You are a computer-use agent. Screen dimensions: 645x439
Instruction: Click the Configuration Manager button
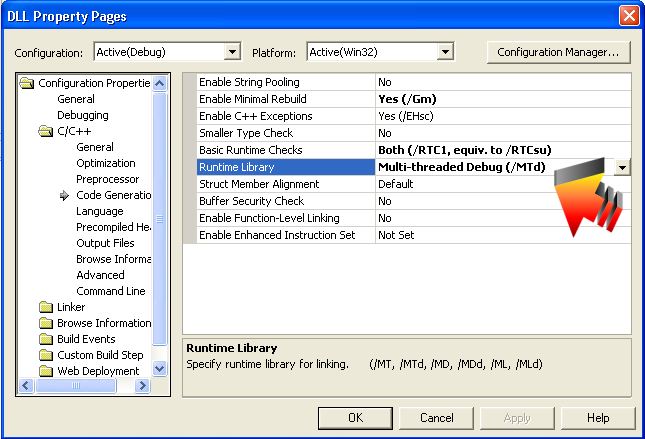tap(557, 51)
